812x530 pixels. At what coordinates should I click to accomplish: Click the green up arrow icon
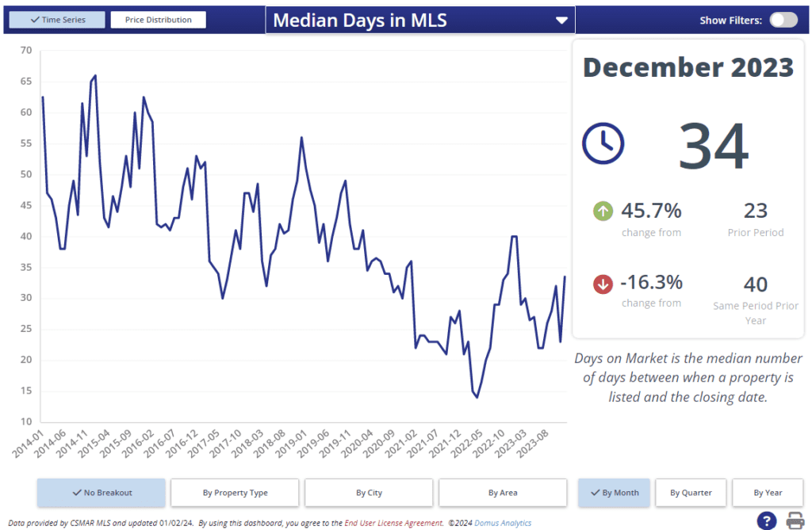coord(603,211)
